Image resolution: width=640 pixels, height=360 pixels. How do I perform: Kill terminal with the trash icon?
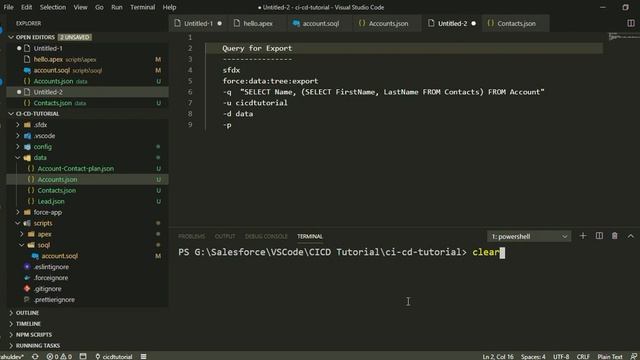click(614, 236)
